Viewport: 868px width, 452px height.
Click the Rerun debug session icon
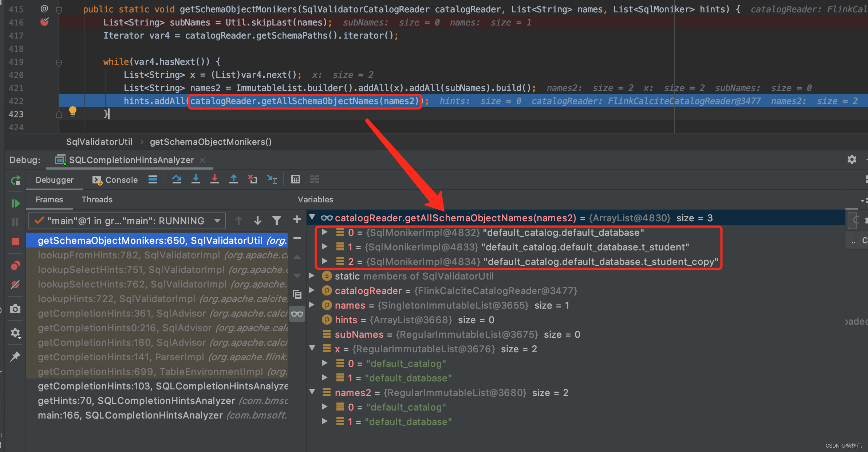click(x=15, y=180)
